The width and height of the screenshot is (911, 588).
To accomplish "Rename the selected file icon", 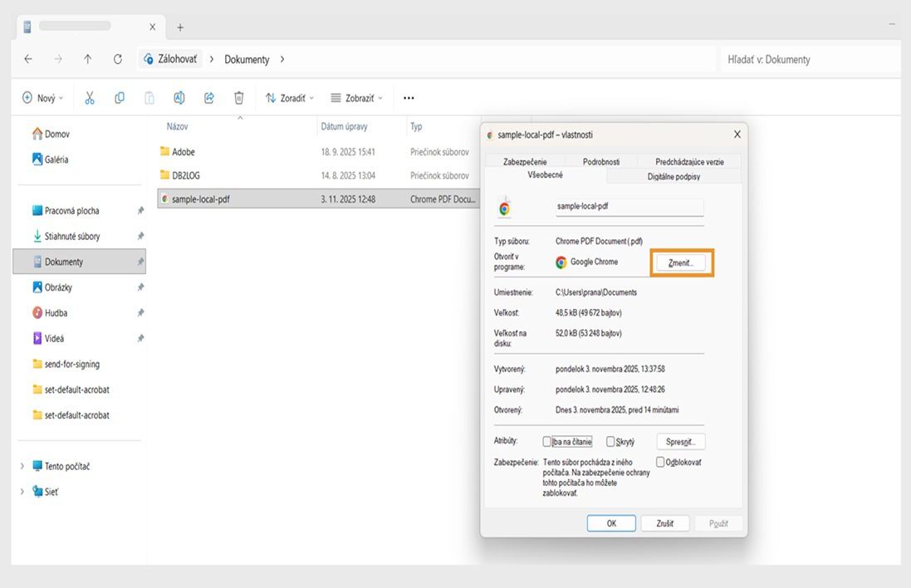I will (x=179, y=98).
